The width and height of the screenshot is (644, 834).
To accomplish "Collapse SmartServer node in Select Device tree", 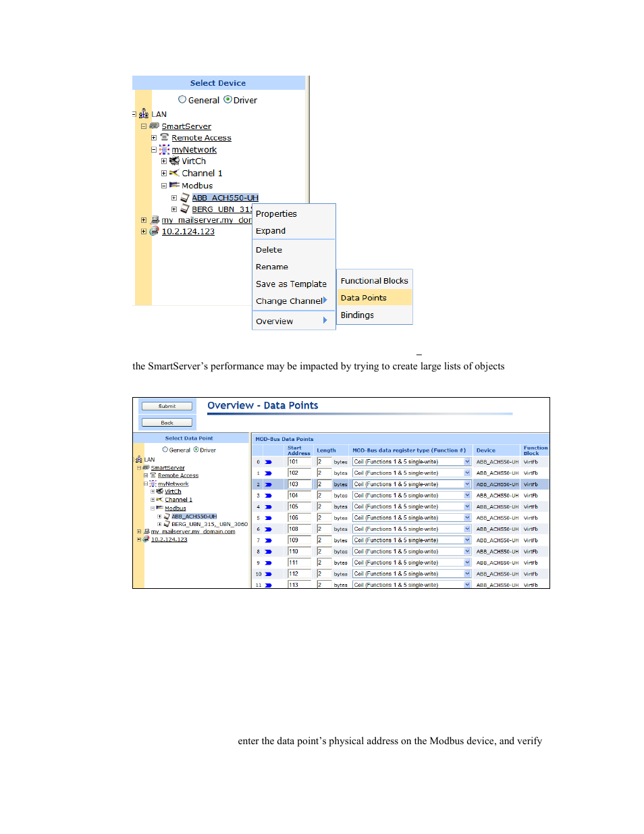I will [144, 126].
